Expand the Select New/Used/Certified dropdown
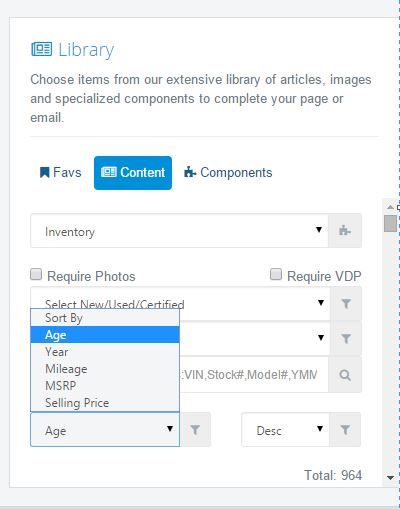This screenshot has width=400, height=509. [180, 303]
